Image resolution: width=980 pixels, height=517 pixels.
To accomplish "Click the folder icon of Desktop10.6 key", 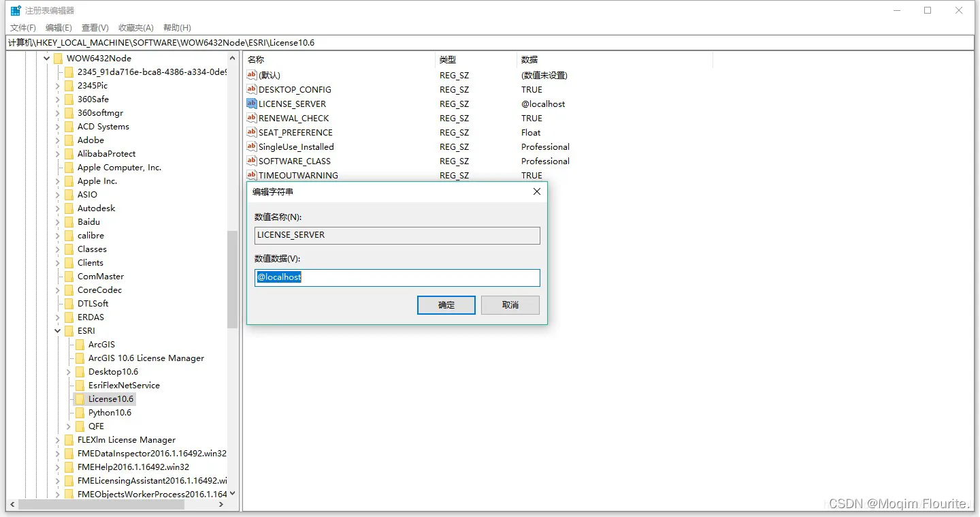I will pos(80,371).
